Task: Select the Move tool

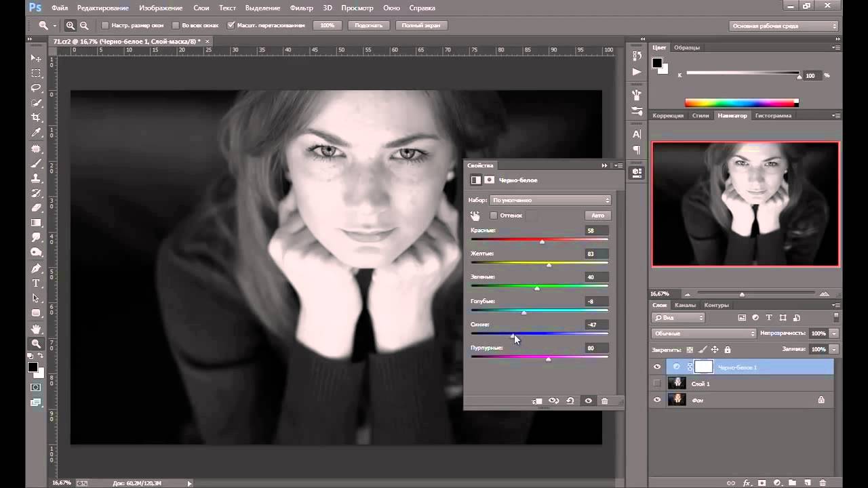Action: (37, 58)
